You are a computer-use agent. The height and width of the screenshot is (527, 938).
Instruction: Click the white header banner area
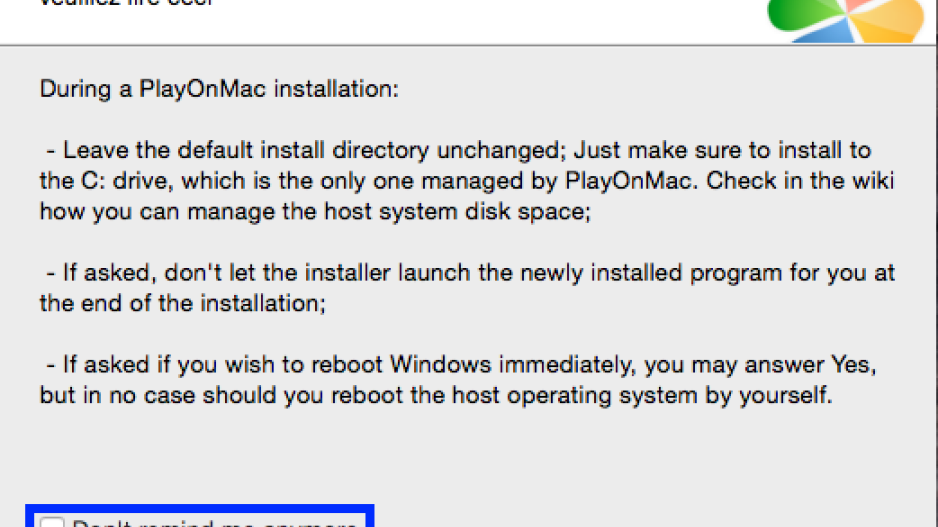[x=383, y=22]
